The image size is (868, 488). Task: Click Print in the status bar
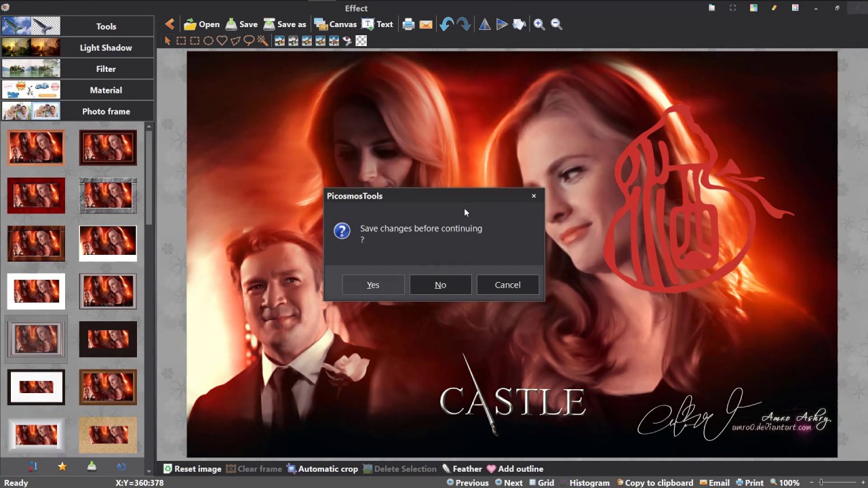pyautogui.click(x=749, y=483)
